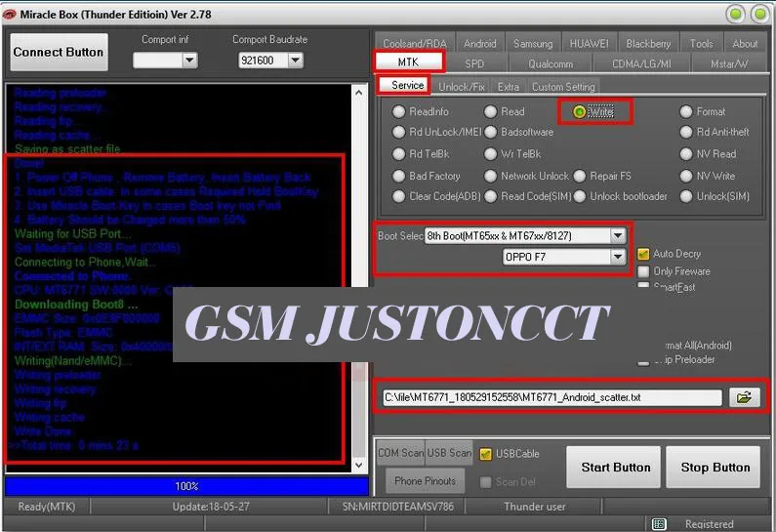Click the Connect Button
This screenshot has height=532, width=776.
[59, 52]
